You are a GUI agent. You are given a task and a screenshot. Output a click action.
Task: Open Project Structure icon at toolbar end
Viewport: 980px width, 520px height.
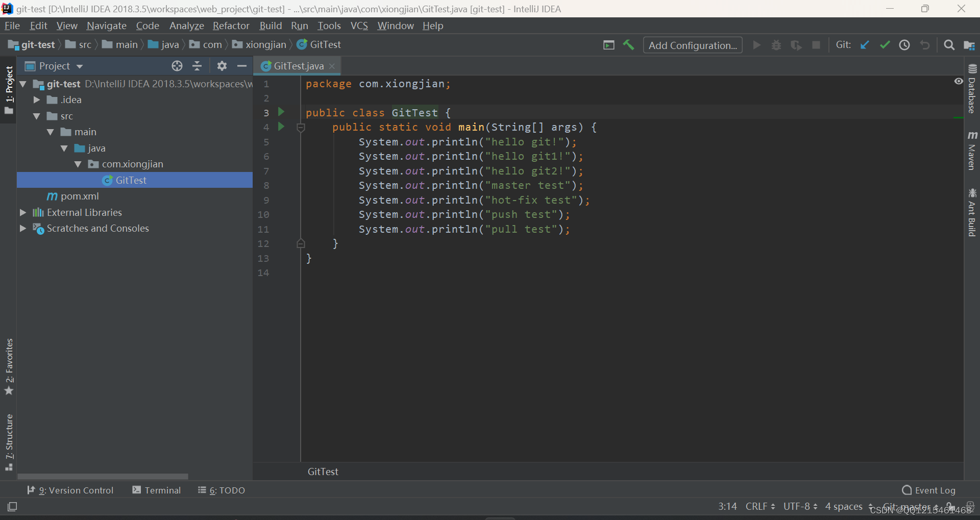coord(969,45)
